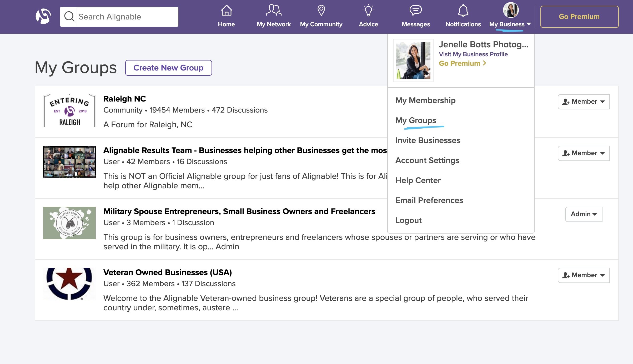
Task: Click My Community nav label
Action: point(321,24)
